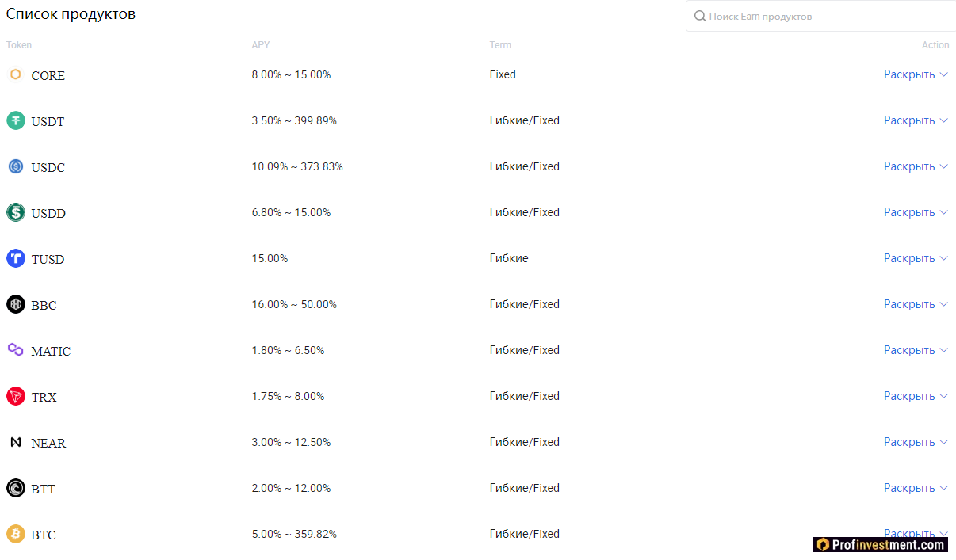Click the TRX Tron icon

[x=16, y=396]
